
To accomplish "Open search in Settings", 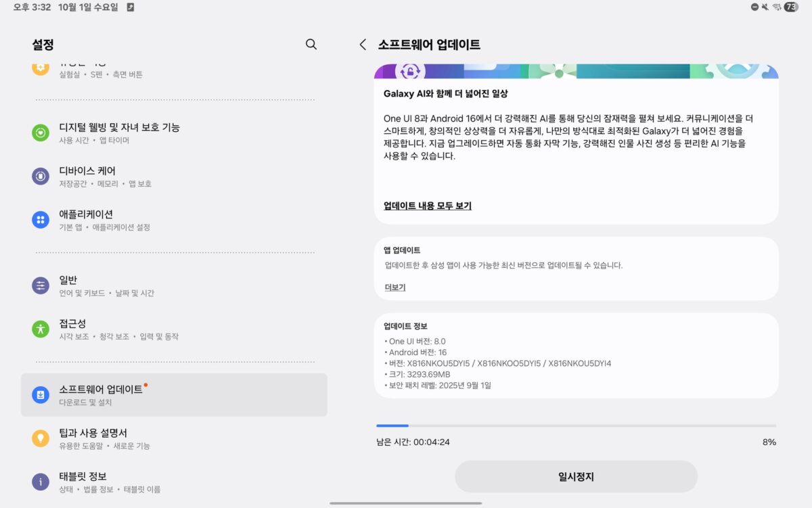I will 311,44.
